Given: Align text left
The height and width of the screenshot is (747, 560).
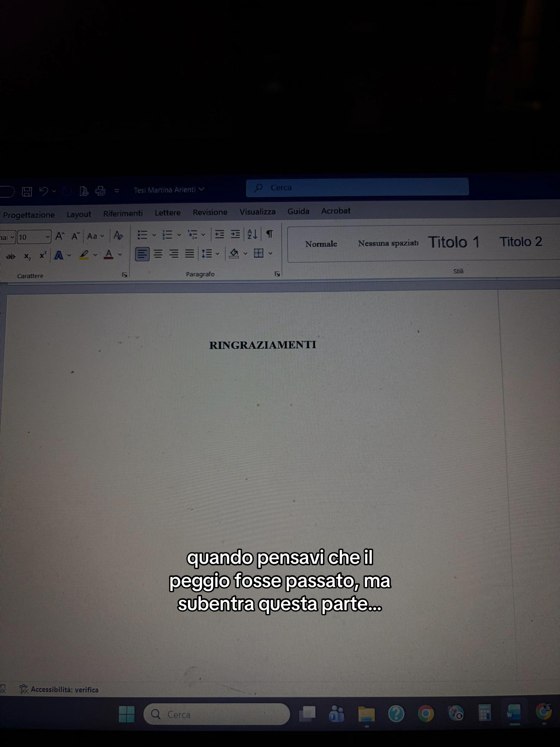Looking at the screenshot, I should (x=142, y=254).
